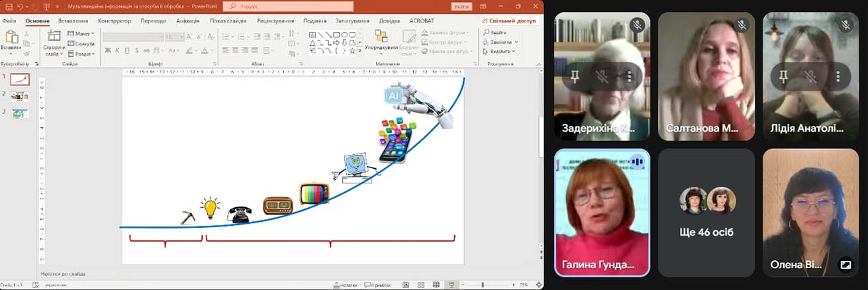Screen dimensions: 868x290
Task: Click the zoom slider in status bar
Action: [483, 285]
